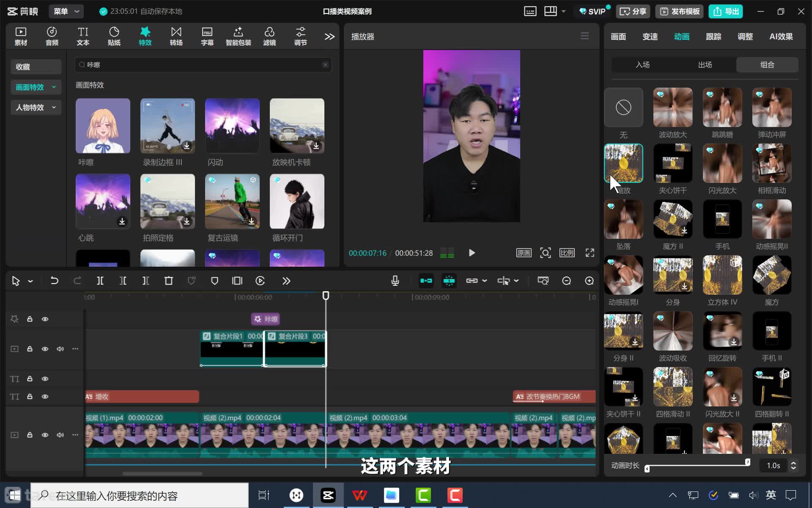The width and height of the screenshot is (812, 508).
Task: Select the 波动放大 animation thumbnail
Action: click(672, 107)
